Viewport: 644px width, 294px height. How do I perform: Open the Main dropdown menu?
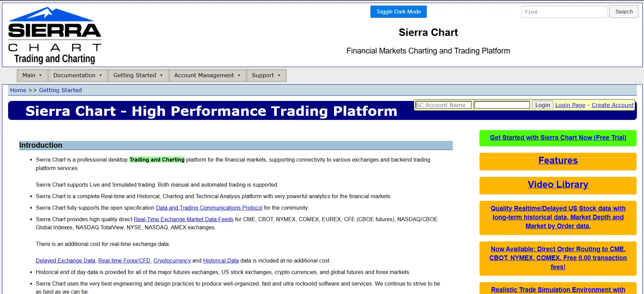[32, 75]
